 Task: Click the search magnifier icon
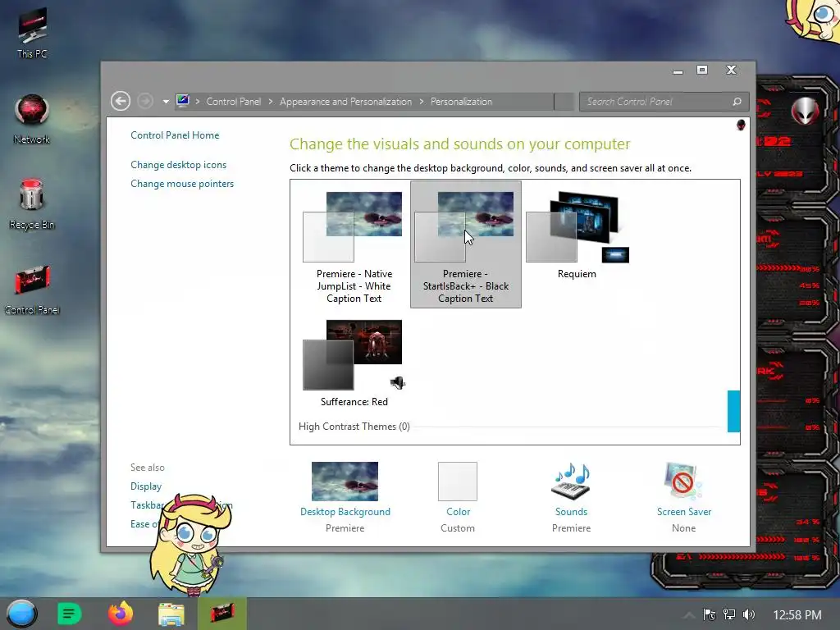[x=737, y=101]
